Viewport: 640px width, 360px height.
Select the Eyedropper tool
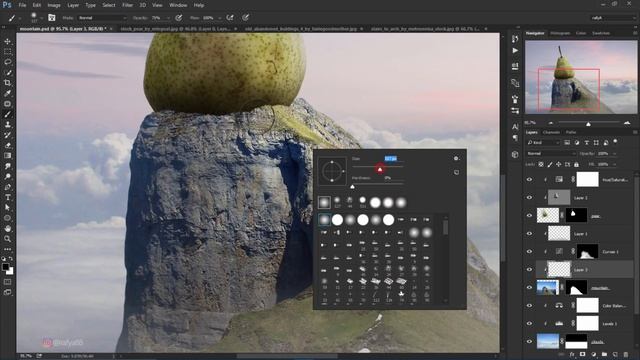[7, 93]
